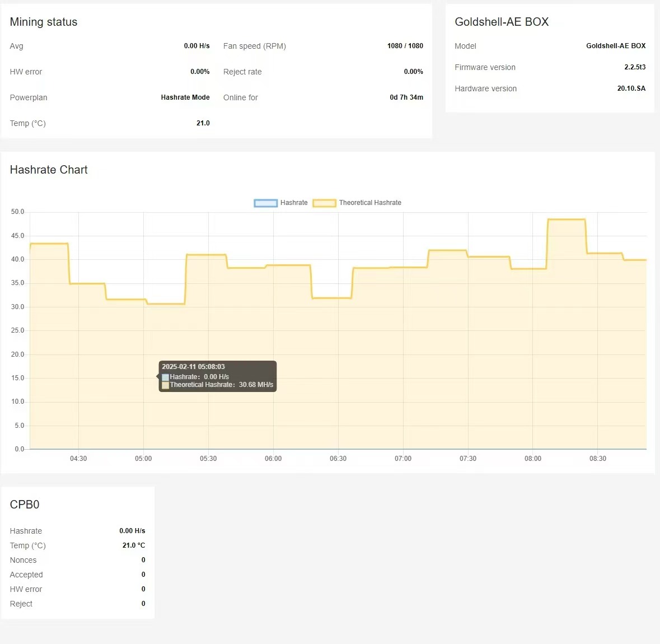Viewport: 660px width, 644px height.
Task: Click the Firmware version value '2.2.5t3'
Action: [x=635, y=67]
